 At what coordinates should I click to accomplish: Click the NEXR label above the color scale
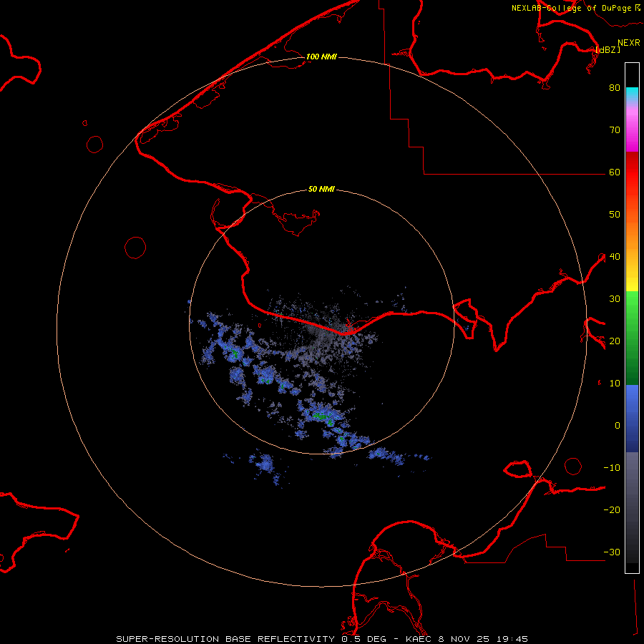[629, 43]
